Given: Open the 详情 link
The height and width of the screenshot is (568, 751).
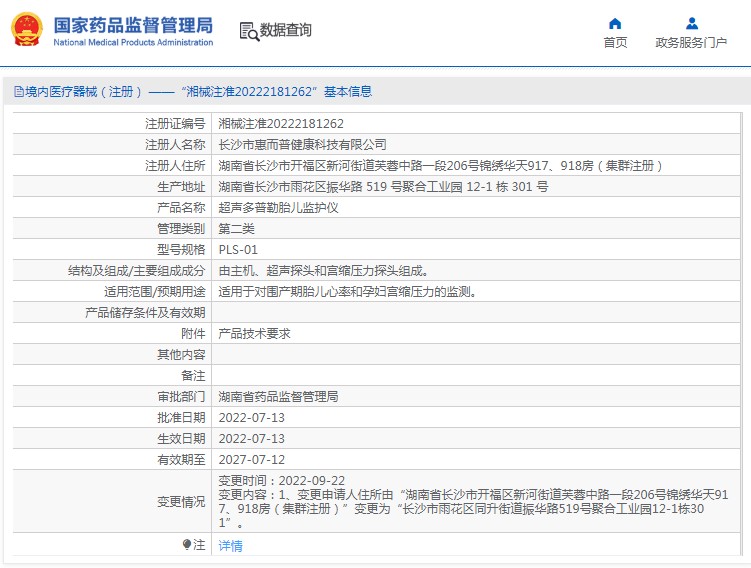Looking at the screenshot, I should coord(230,545).
